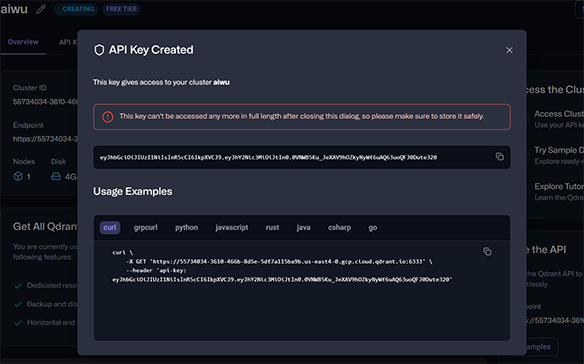Switch to the python example tab
The height and width of the screenshot is (364, 584).
click(187, 227)
